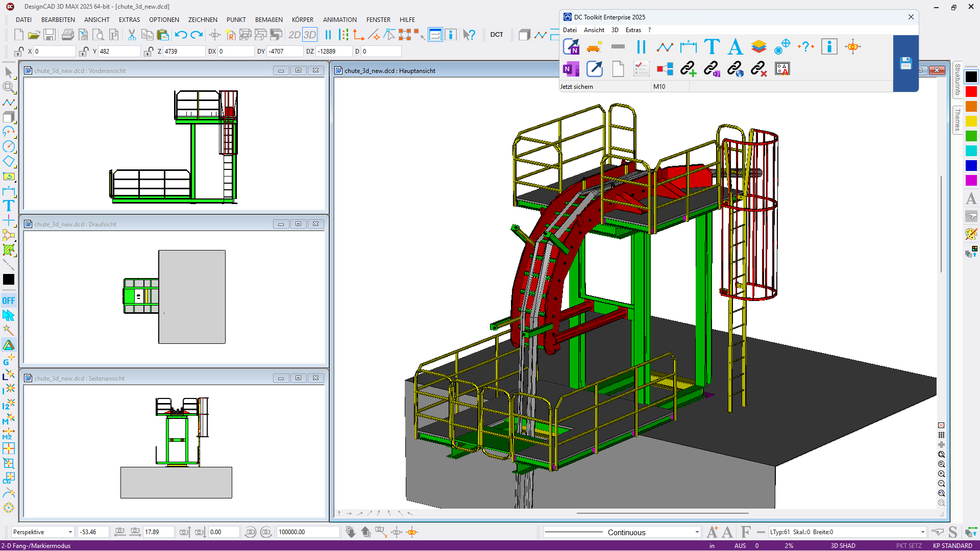Open Extras menu in DC Toolkit

click(x=633, y=30)
